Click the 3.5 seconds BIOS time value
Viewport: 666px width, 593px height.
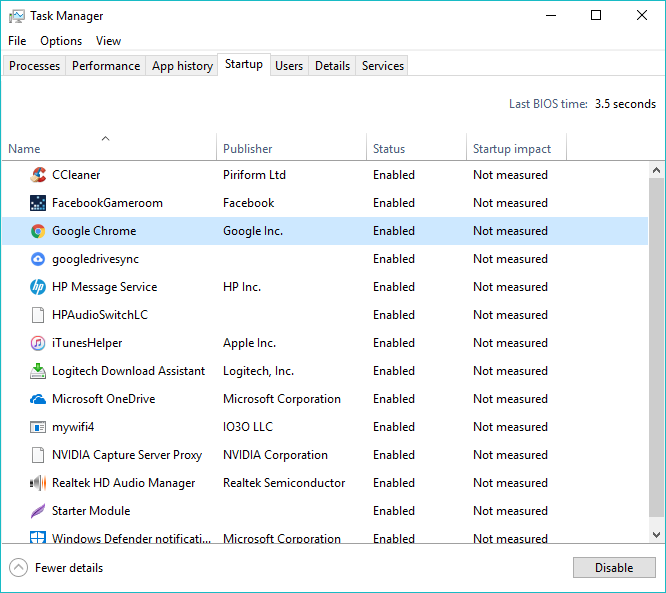point(625,104)
